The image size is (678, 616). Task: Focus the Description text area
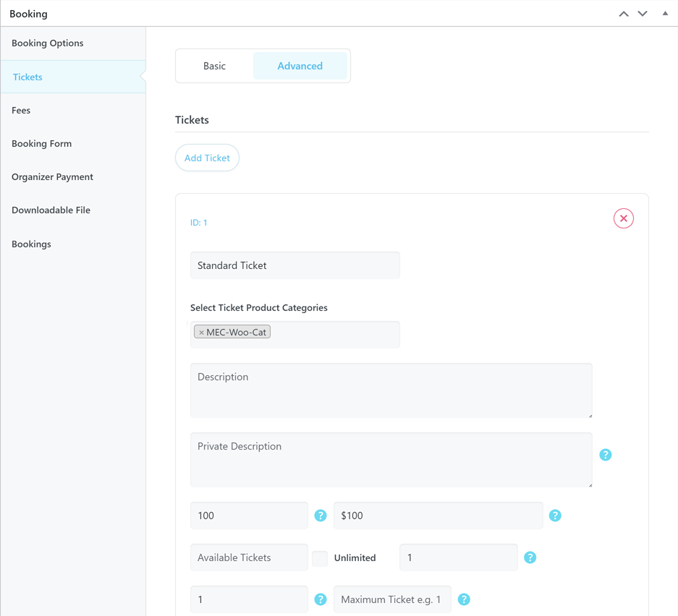(391, 390)
